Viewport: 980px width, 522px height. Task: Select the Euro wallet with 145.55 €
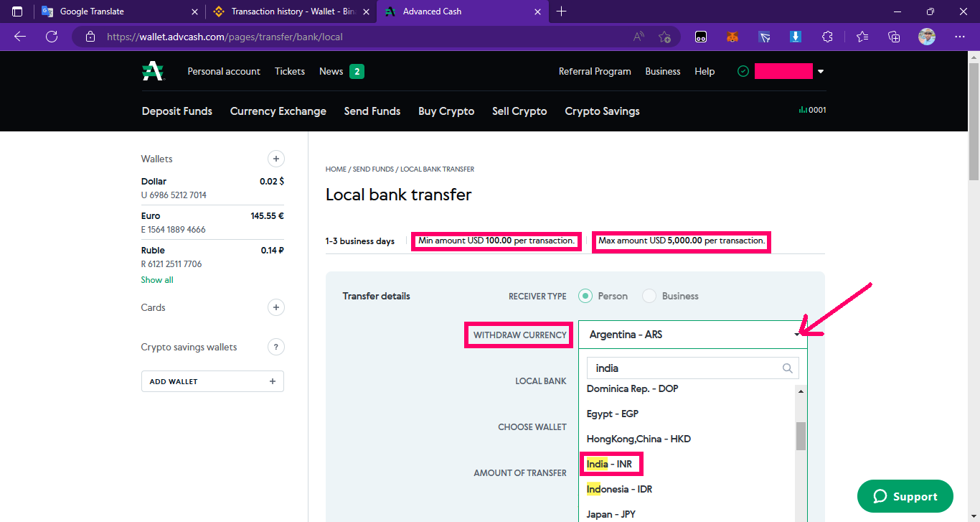tap(212, 223)
